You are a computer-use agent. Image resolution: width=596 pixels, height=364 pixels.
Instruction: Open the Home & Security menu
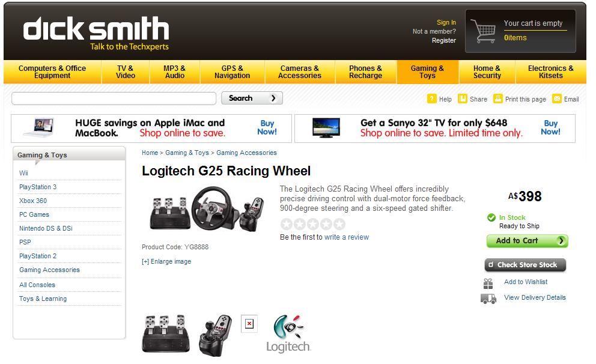(x=487, y=72)
